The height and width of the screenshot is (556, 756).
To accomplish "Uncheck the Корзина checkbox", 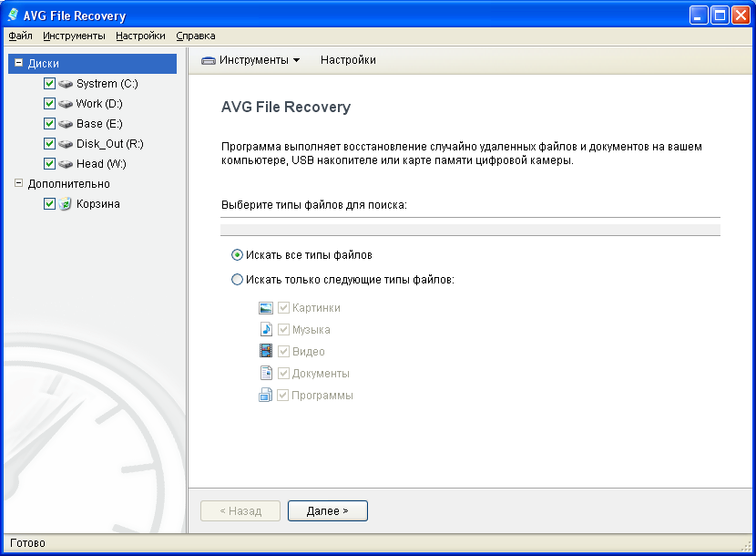I will point(49,203).
